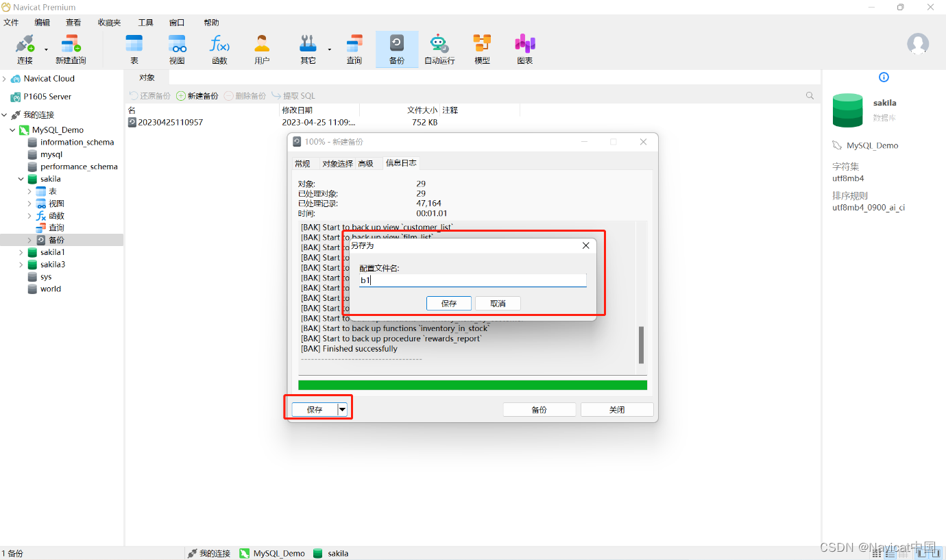Expand the sakila3 database node
946x560 pixels.
(x=21, y=265)
